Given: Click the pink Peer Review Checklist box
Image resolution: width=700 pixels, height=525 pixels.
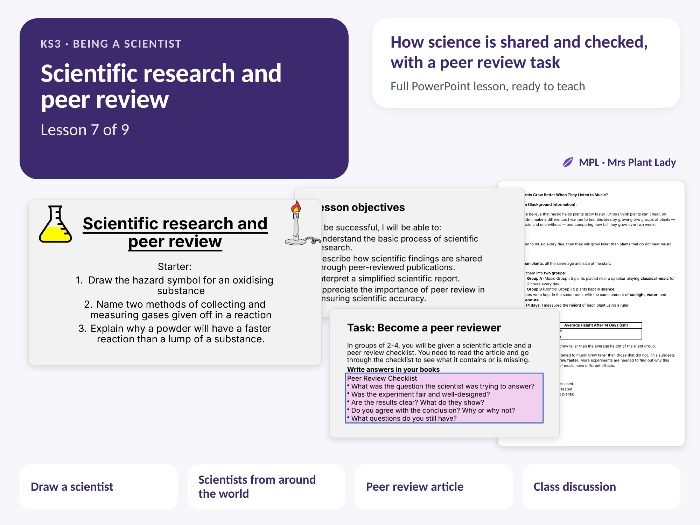Looking at the screenshot, I should coord(444,398).
